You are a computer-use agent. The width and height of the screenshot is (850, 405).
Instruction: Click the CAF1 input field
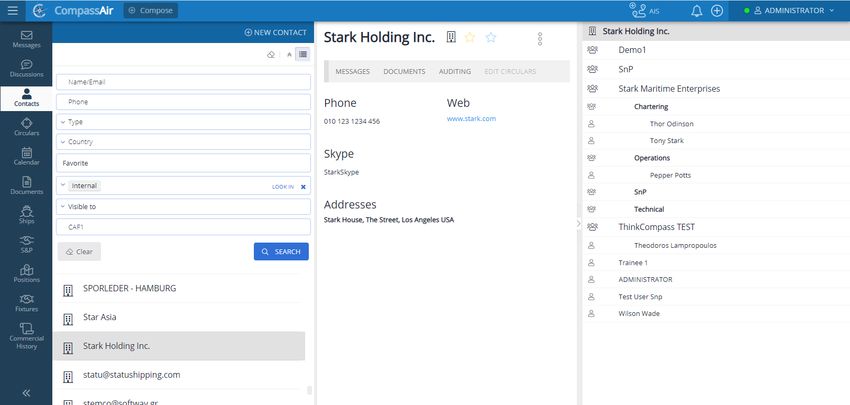[183, 227]
